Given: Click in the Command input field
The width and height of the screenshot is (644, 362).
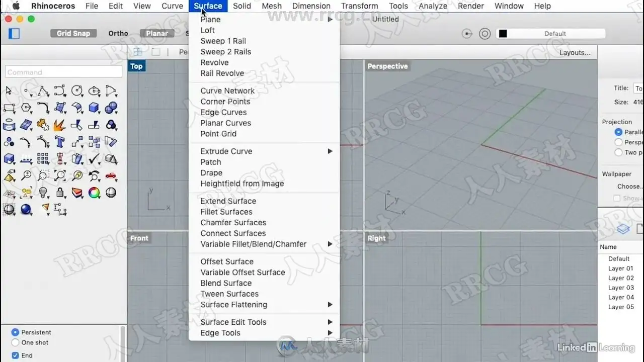Looking at the screenshot, I should pyautogui.click(x=64, y=72).
